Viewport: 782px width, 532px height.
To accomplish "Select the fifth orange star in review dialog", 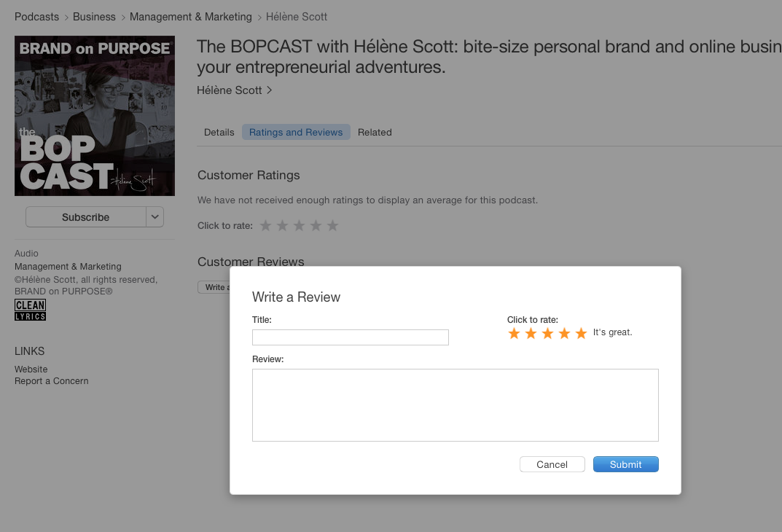I will coord(581,333).
